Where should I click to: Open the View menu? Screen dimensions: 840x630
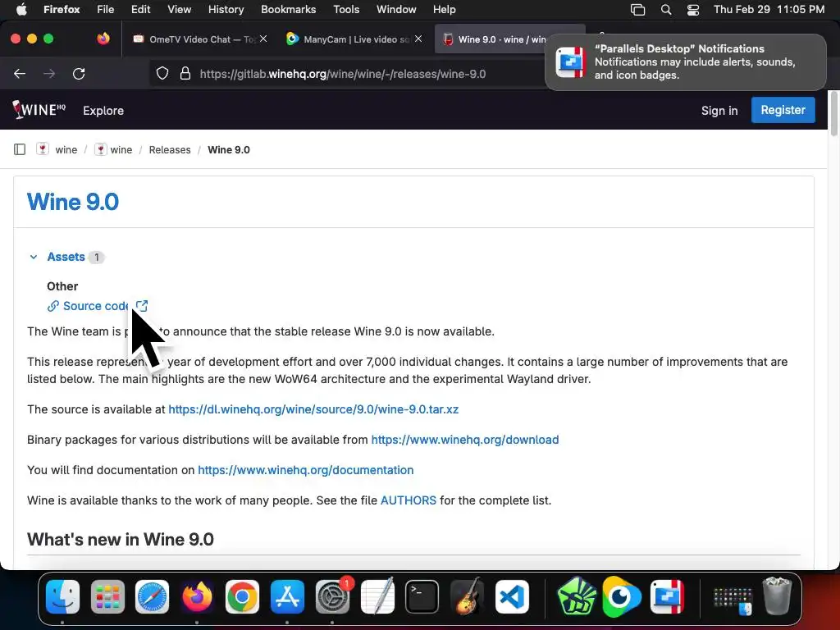click(x=179, y=9)
